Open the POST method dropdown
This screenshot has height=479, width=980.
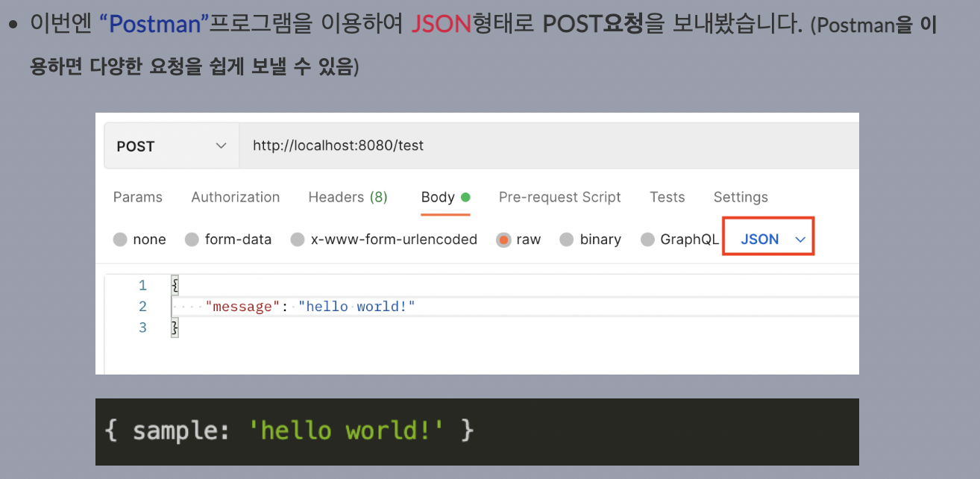click(172, 146)
